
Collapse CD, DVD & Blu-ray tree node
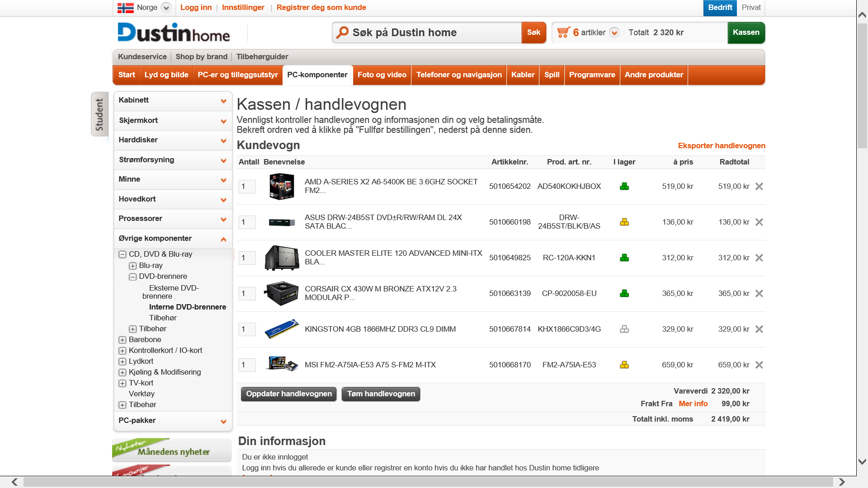click(x=122, y=254)
